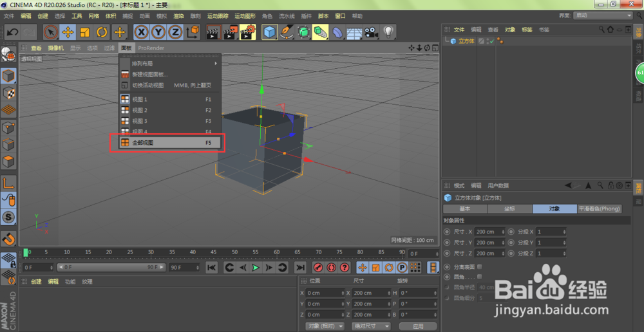This screenshot has height=332, width=644.
Task: Toggle 尺寸.X animation radio dot
Action: [x=447, y=232]
